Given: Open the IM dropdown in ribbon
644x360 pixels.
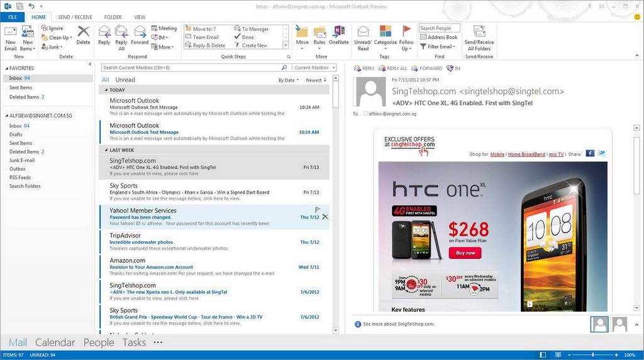Looking at the screenshot, I should (159, 37).
